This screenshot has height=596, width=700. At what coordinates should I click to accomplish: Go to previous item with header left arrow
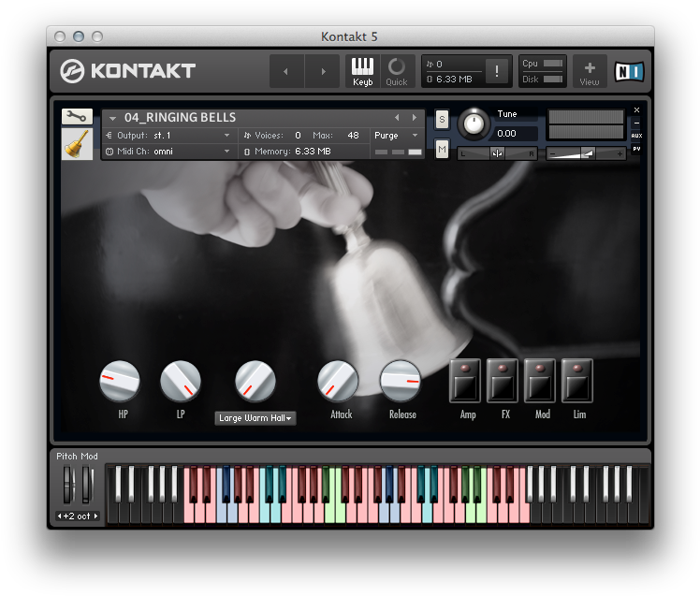coord(286,71)
